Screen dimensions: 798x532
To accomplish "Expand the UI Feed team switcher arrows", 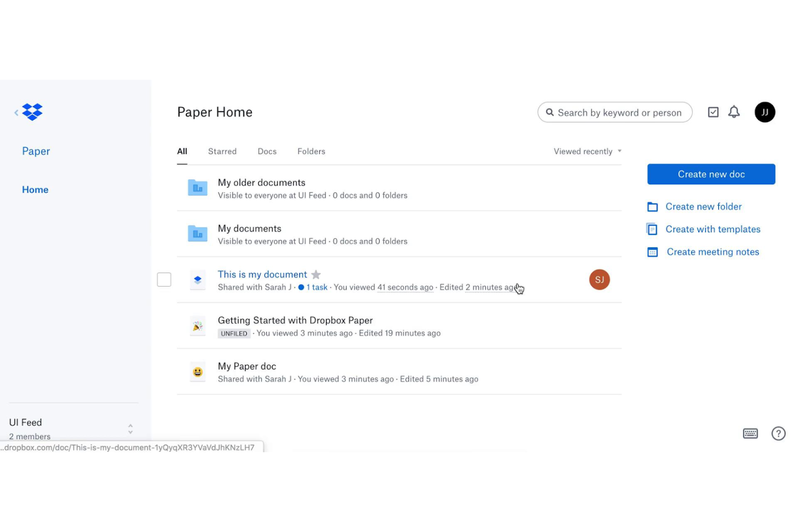I will coord(130,429).
